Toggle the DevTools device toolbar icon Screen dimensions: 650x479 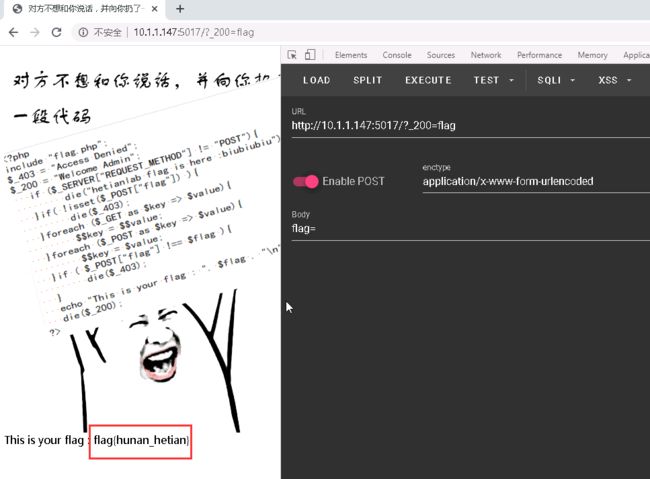coord(310,55)
